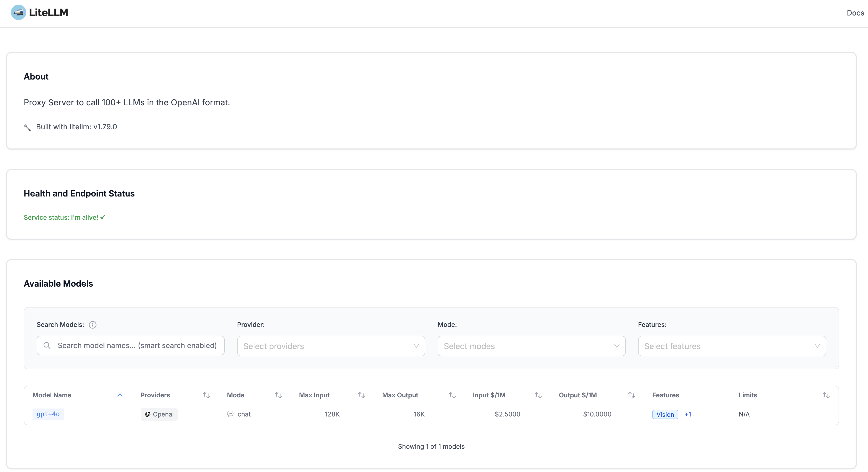The width and height of the screenshot is (868, 472).
Task: Sort by Max Input column icon
Action: click(361, 395)
